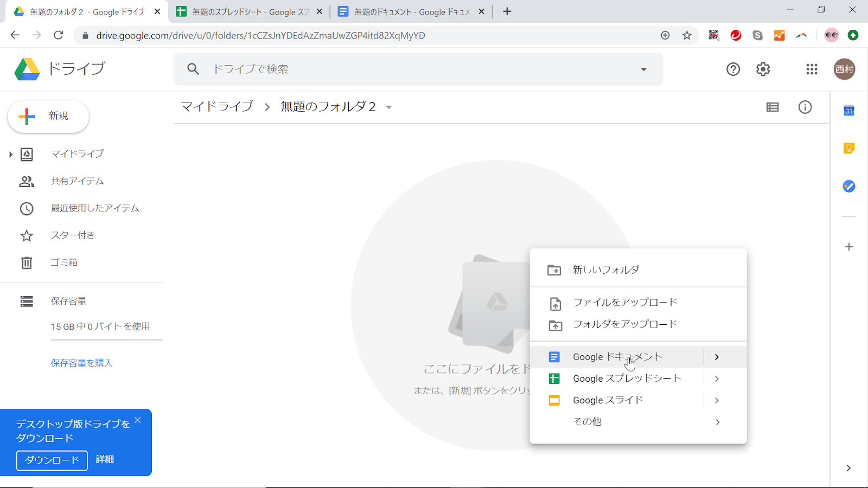Viewport: 868px width, 488px height.
Task: Click the ダウンロード button in the banner
Action: click(x=52, y=460)
